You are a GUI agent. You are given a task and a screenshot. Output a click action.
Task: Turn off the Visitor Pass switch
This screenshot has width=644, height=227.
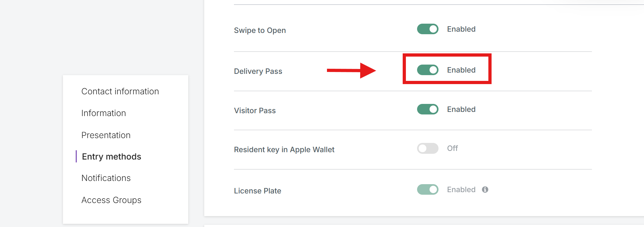428,109
